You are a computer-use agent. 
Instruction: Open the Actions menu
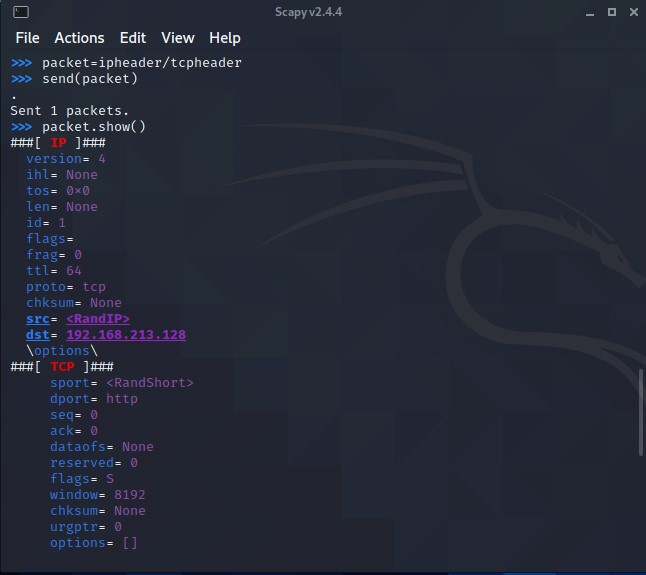(79, 38)
